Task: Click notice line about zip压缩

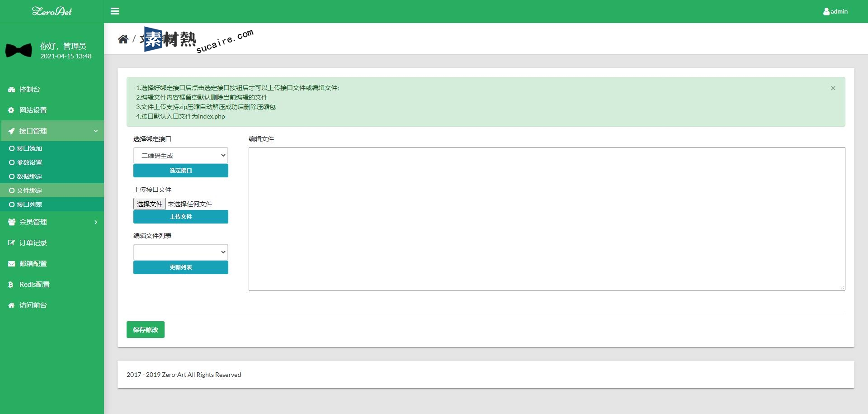Action: (206, 107)
